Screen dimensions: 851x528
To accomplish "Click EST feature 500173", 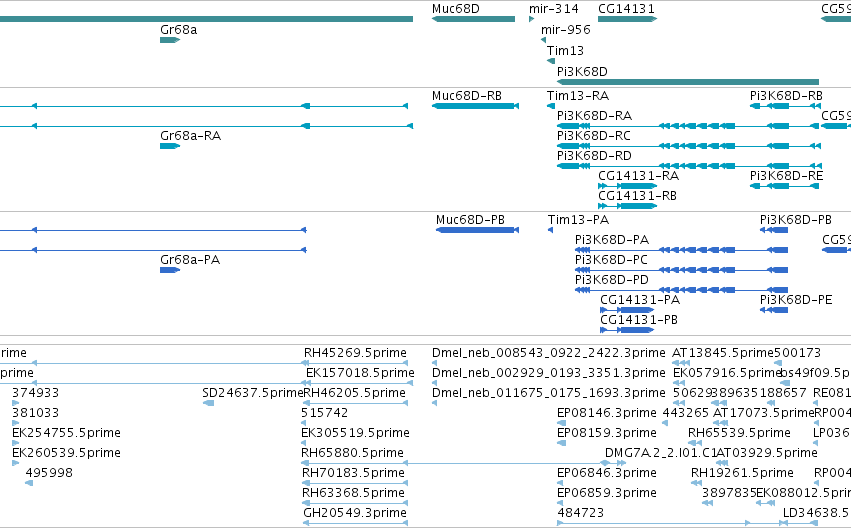I will point(778,363).
